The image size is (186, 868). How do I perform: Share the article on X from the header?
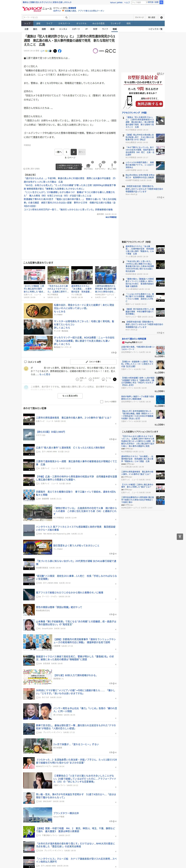click(x=55, y=51)
